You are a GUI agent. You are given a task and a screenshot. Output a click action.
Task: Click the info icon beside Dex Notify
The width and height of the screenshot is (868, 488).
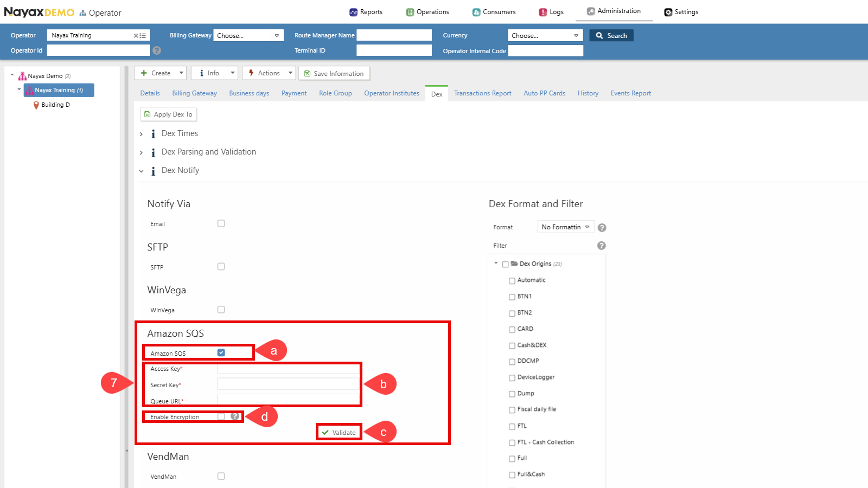tap(153, 171)
